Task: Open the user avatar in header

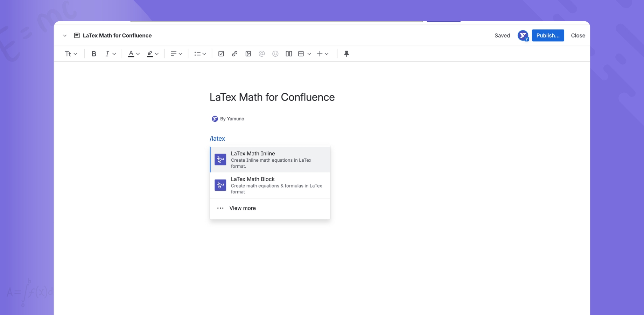Action: 523,35
